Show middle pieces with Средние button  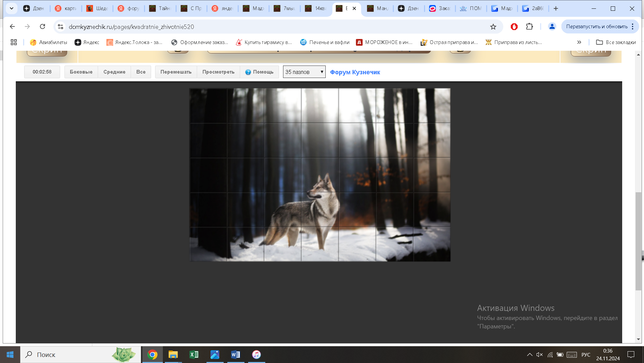click(x=114, y=72)
